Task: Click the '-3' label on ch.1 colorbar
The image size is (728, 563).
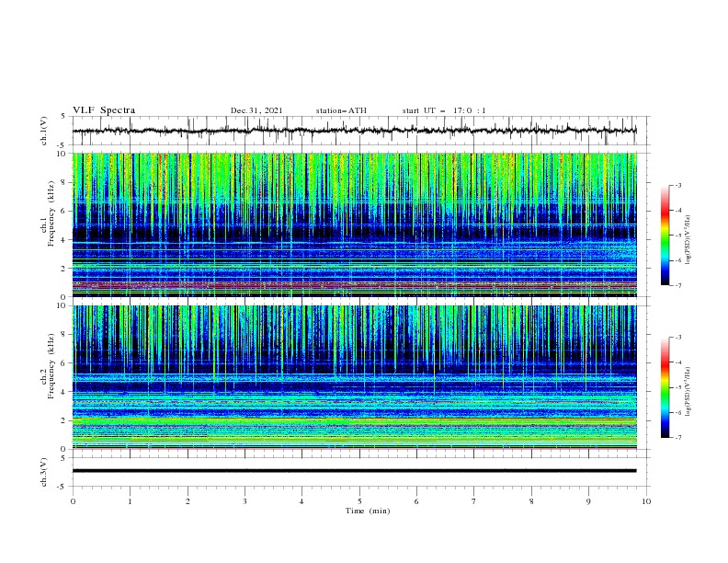Action: click(677, 185)
